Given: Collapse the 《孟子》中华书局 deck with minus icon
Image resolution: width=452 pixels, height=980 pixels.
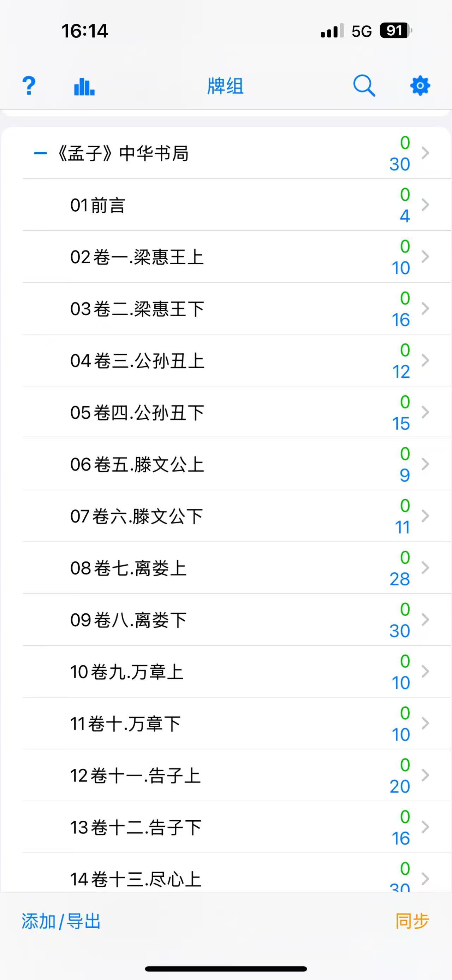Looking at the screenshot, I should point(40,153).
